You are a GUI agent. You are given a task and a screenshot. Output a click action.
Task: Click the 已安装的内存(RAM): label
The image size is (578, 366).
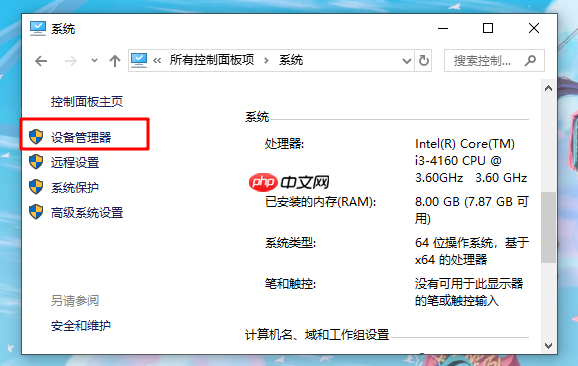point(321,202)
